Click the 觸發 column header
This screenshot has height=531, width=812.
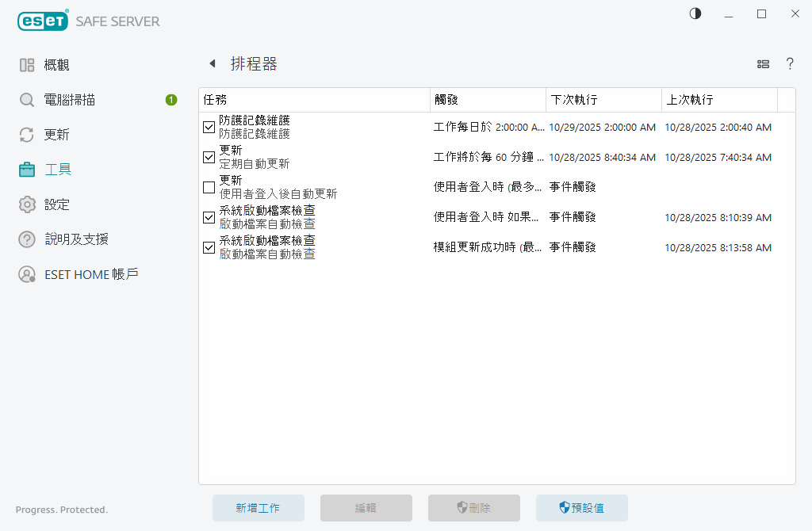pyautogui.click(x=488, y=100)
